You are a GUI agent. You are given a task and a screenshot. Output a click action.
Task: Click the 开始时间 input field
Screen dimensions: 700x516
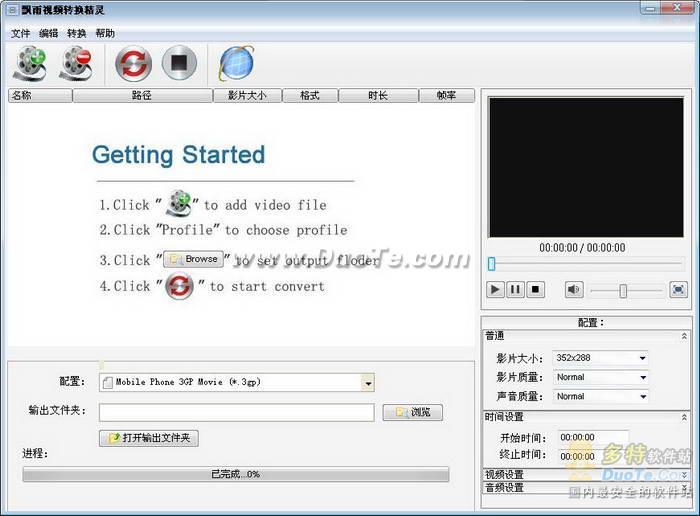coord(593,437)
